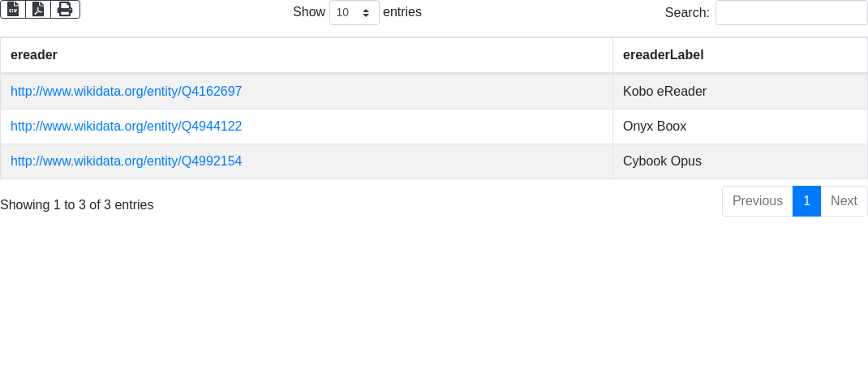
Task: Select the Kobo eReader label cell
Action: click(x=664, y=92)
